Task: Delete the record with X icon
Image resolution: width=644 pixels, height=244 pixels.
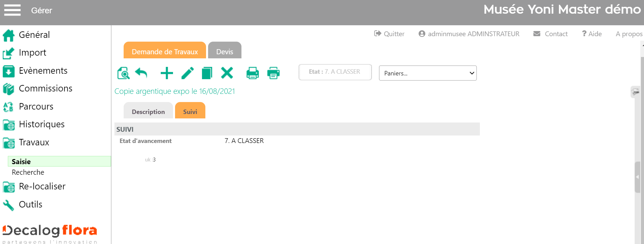Action: point(227,73)
